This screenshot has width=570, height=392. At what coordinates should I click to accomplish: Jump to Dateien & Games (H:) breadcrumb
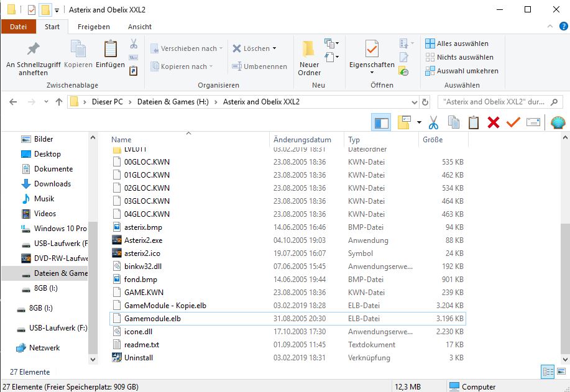(173, 102)
